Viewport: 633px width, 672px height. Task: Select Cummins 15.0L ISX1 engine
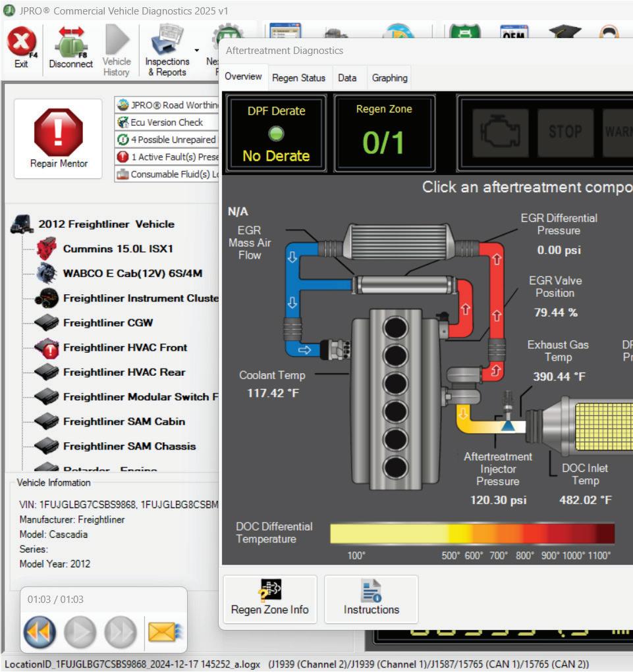[118, 249]
